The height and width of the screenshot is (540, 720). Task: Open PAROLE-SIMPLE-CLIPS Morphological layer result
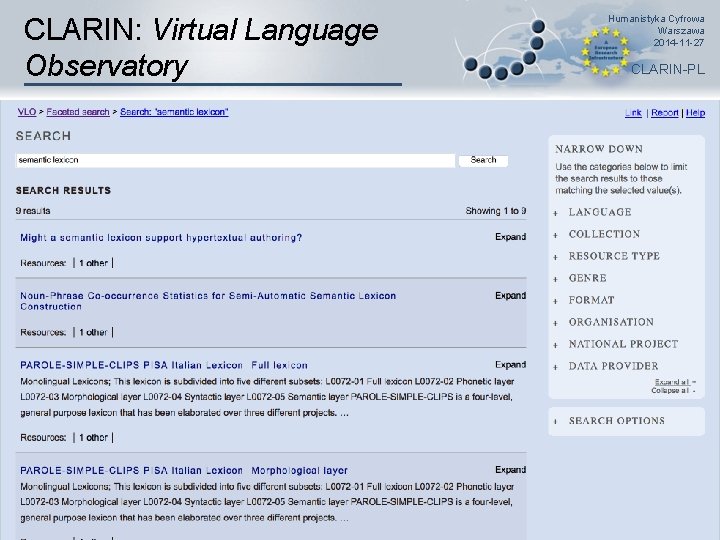(184, 471)
